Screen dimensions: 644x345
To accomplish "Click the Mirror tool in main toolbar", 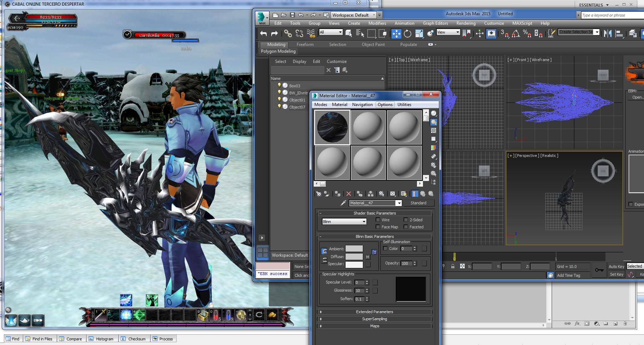I will click(x=608, y=33).
